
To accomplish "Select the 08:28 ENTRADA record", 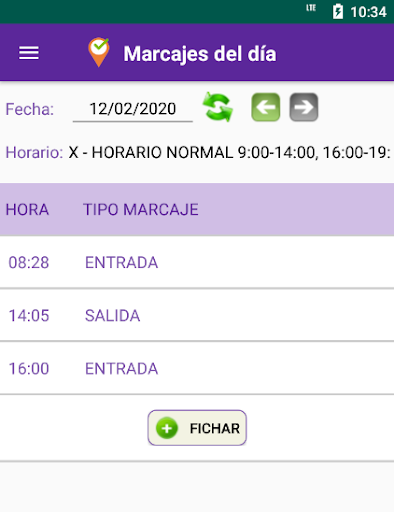I will point(197,262).
